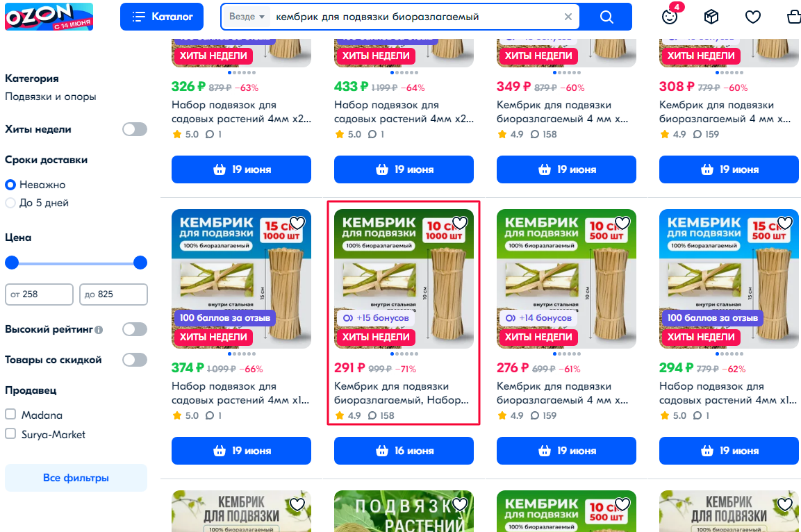Open the Каталог menu
The height and width of the screenshot is (532, 801).
pyautogui.click(x=162, y=17)
